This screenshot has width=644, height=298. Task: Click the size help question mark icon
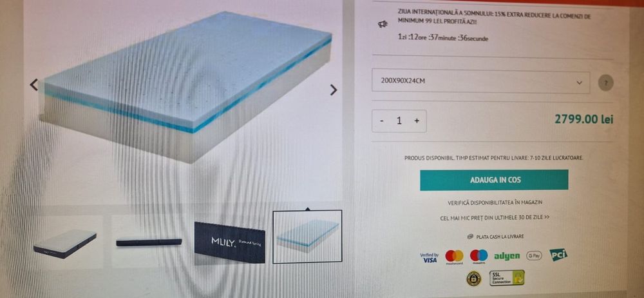[x=606, y=83]
